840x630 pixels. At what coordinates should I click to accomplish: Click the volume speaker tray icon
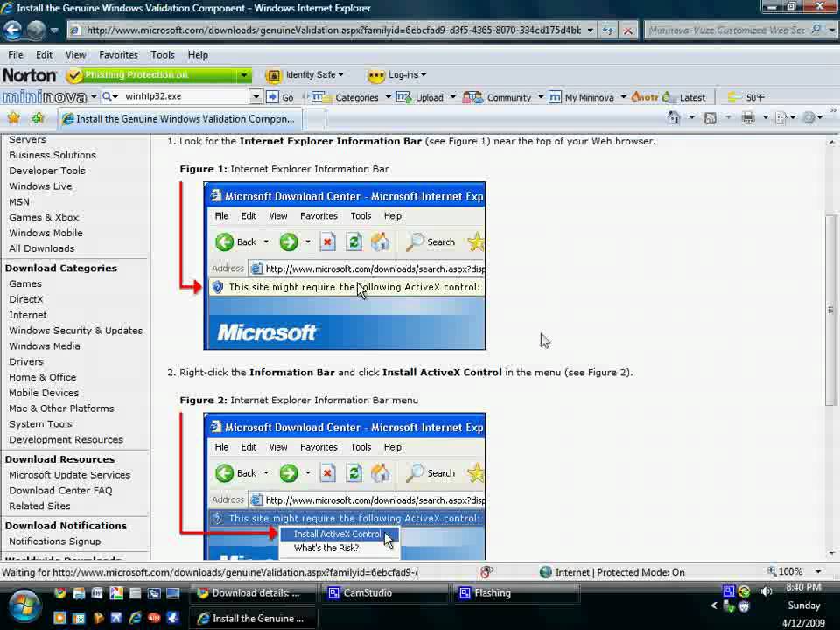766,591
